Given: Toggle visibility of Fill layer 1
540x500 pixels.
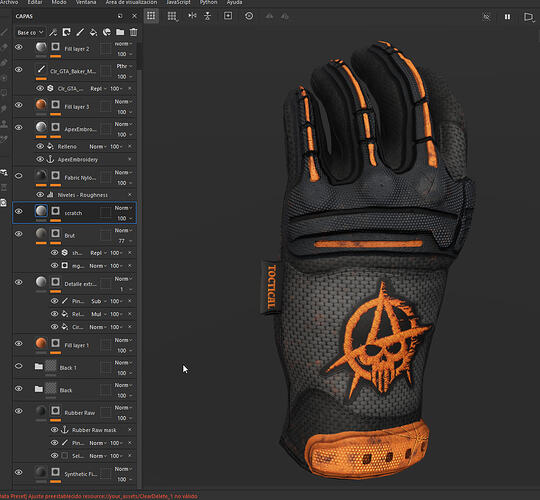Looking at the screenshot, I should coord(19,343).
